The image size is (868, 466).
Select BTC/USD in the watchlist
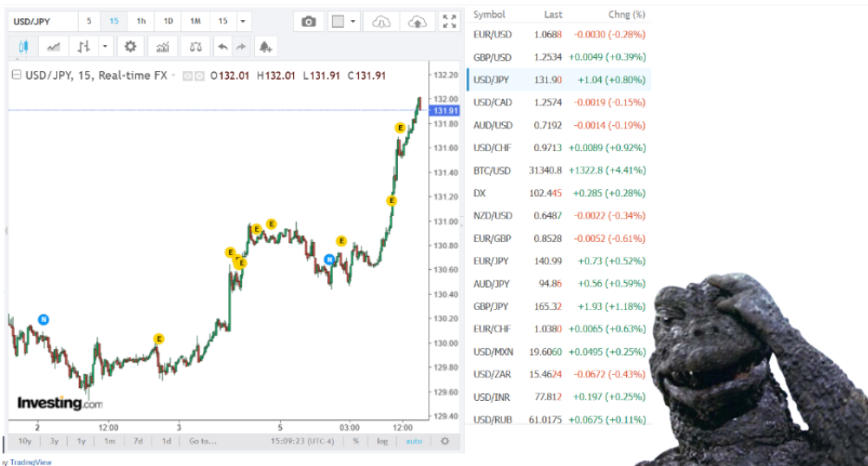click(559, 171)
